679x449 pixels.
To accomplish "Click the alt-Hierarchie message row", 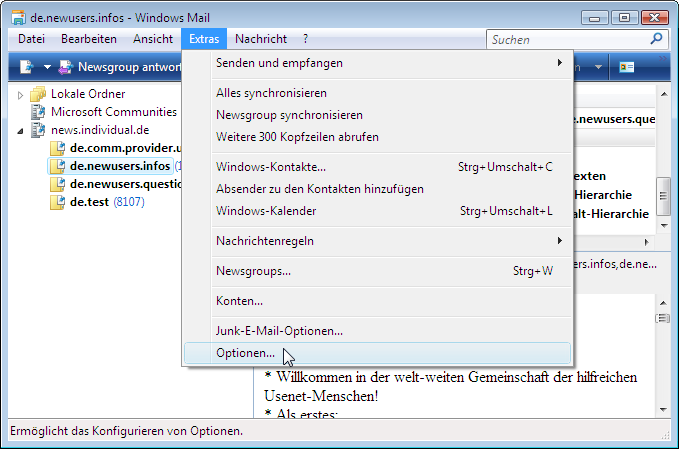I will tap(611, 214).
